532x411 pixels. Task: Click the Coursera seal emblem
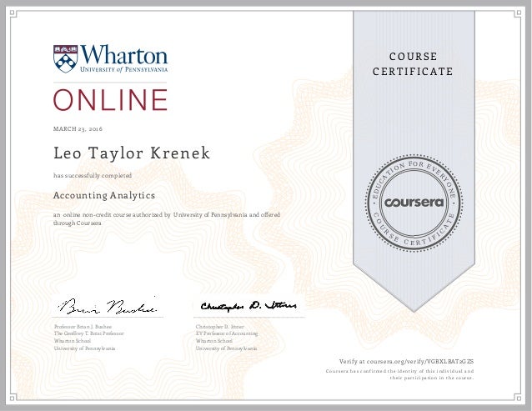click(414, 203)
